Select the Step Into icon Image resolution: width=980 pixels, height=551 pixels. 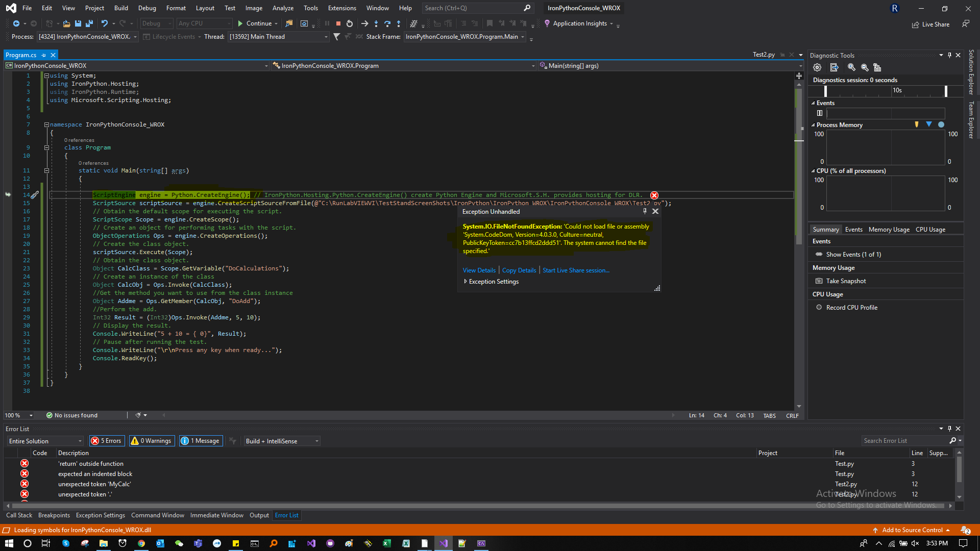(x=376, y=23)
